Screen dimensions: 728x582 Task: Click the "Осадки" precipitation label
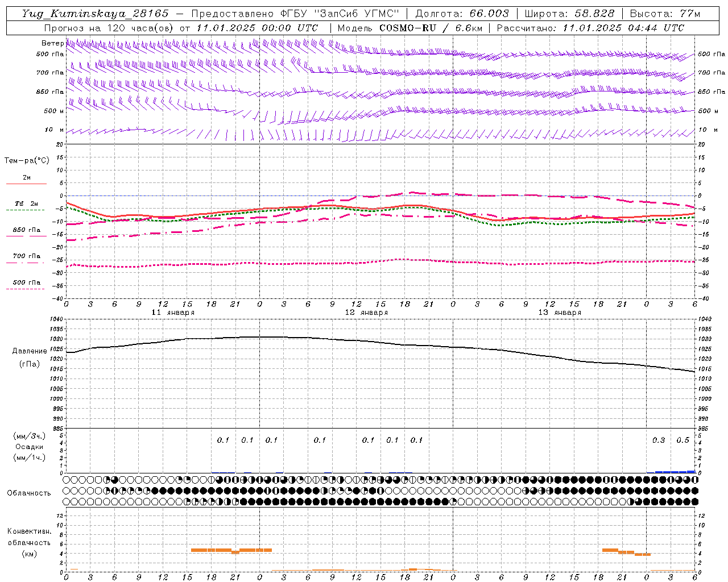[30, 447]
